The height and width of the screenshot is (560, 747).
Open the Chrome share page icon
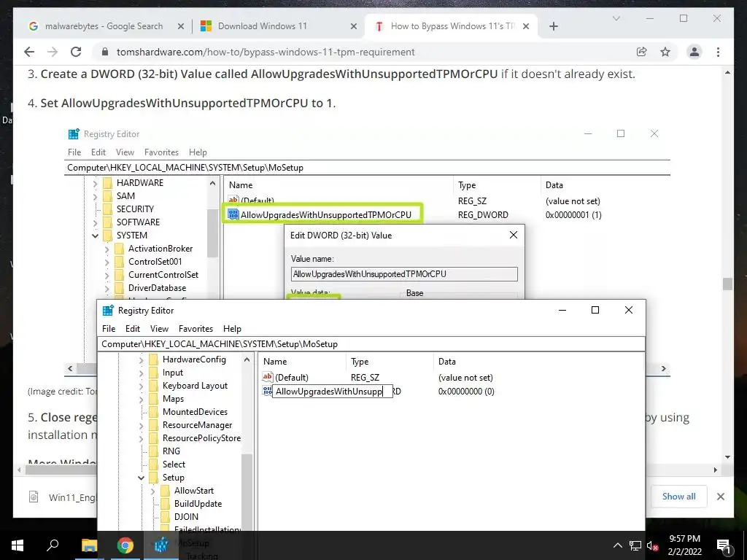[x=642, y=52]
